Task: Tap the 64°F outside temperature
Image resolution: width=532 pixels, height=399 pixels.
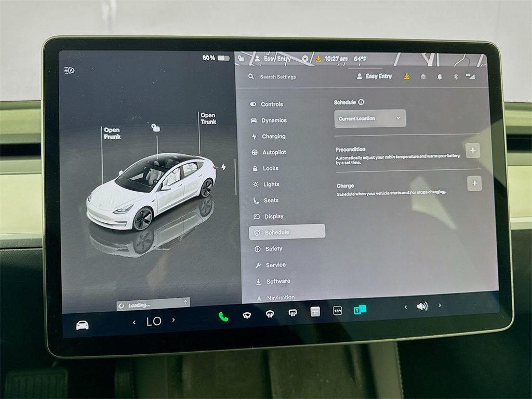Action: coord(360,59)
